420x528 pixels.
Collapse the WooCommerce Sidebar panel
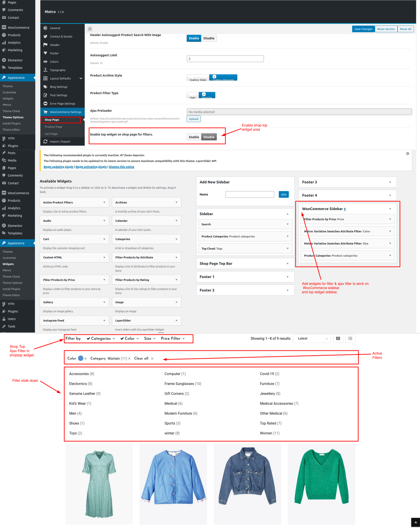[x=390, y=209]
